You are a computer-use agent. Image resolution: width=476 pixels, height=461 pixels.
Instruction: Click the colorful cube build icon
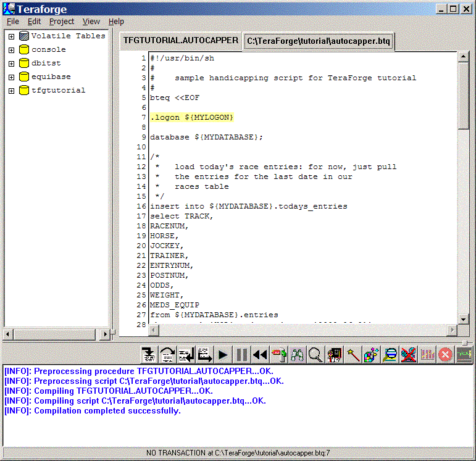coord(371,354)
